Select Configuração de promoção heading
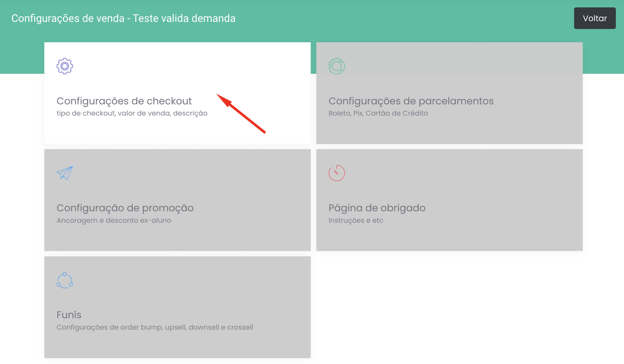 click(125, 208)
